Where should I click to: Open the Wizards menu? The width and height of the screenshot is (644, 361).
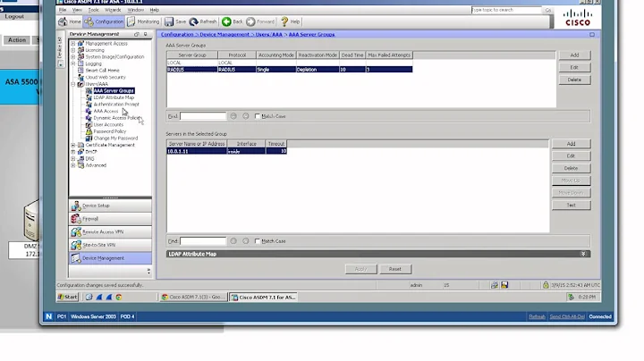pyautogui.click(x=113, y=10)
